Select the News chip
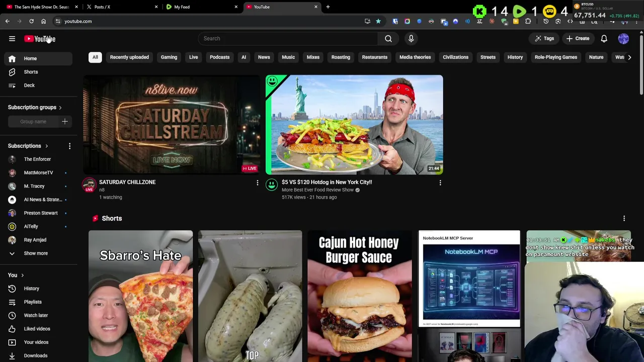Image resolution: width=644 pixels, height=362 pixels. click(x=264, y=57)
